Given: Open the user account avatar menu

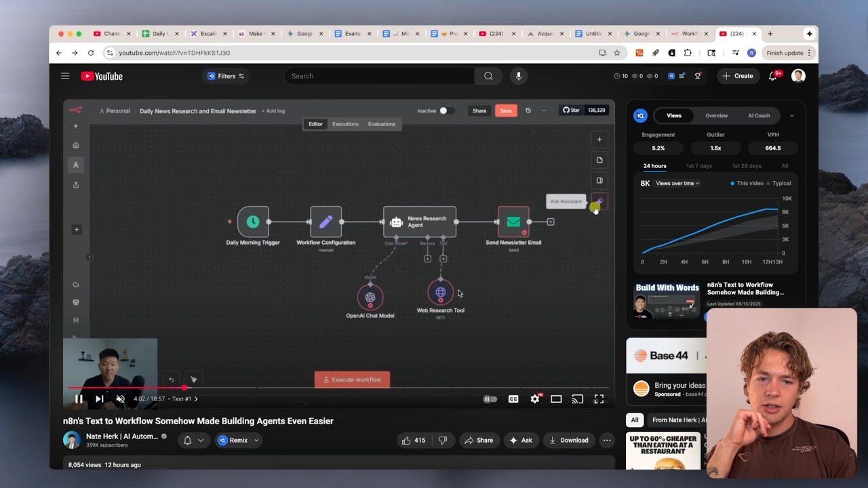Looking at the screenshot, I should point(798,76).
